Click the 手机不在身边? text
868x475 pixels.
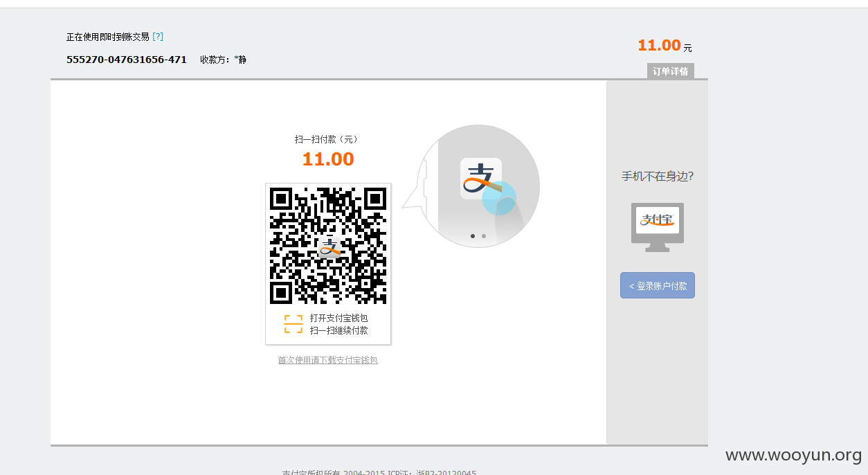click(x=658, y=176)
